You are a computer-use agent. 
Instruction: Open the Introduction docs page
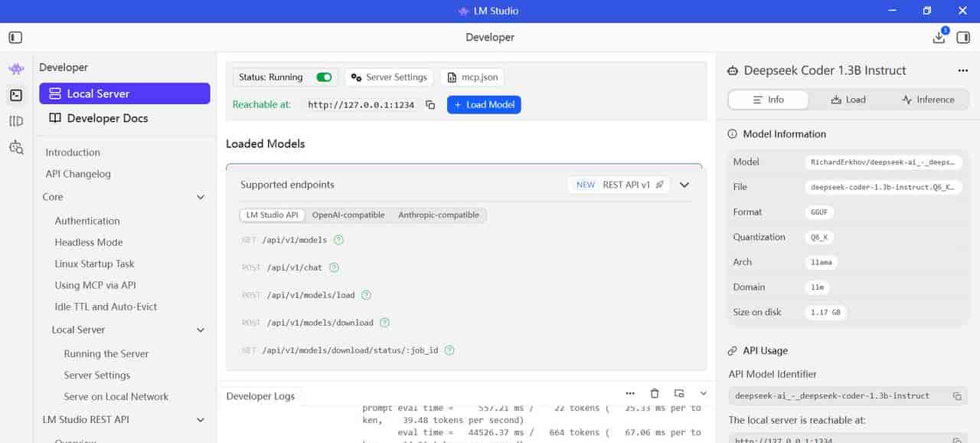(x=73, y=153)
